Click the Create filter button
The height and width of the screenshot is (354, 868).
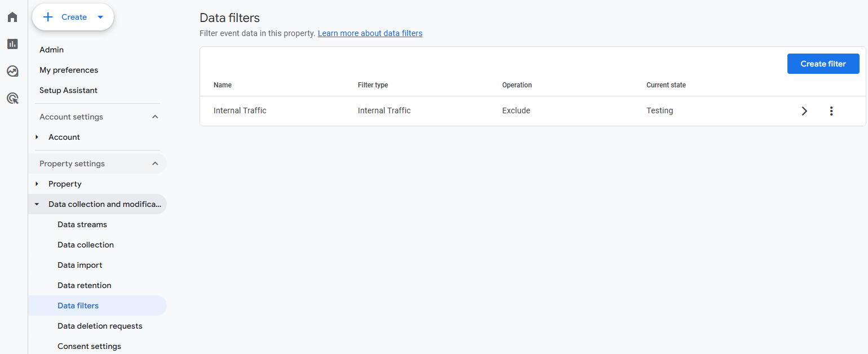click(823, 64)
